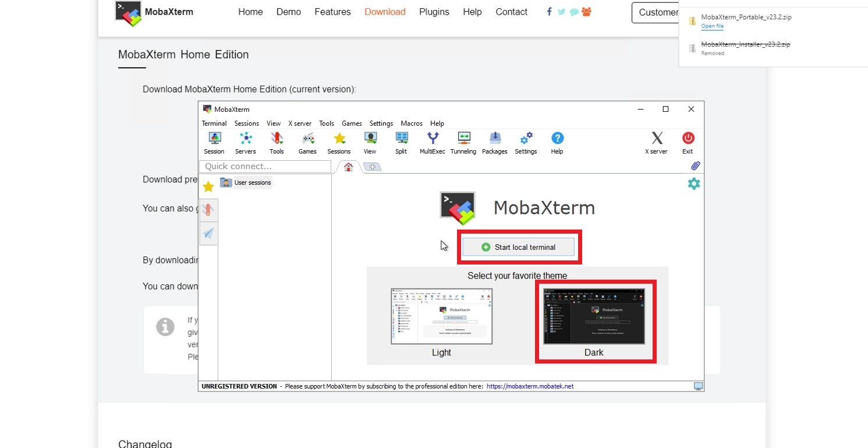The image size is (868, 448).
Task: Click Open file link under Portable zip download
Action: pyautogui.click(x=713, y=26)
